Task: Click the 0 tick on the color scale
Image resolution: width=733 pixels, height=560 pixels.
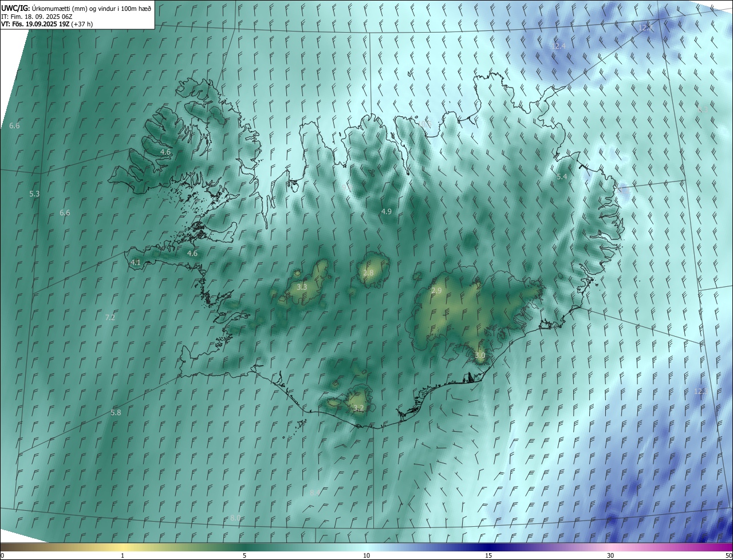Action: tap(2, 555)
